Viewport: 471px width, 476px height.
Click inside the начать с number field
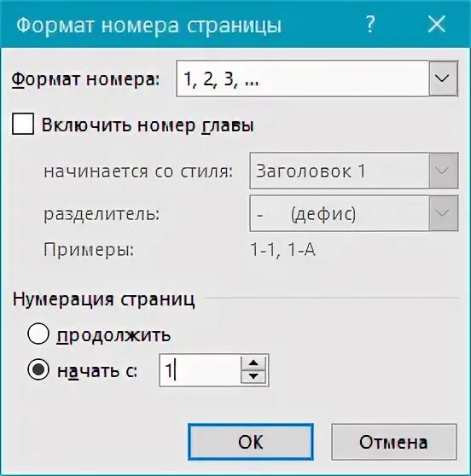[x=200, y=370]
